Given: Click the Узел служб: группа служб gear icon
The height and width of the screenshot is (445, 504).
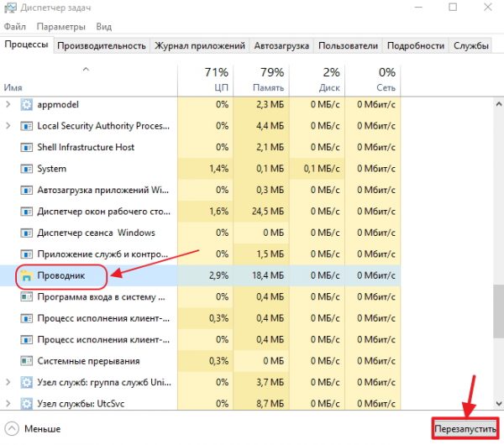Looking at the screenshot, I should [26, 382].
